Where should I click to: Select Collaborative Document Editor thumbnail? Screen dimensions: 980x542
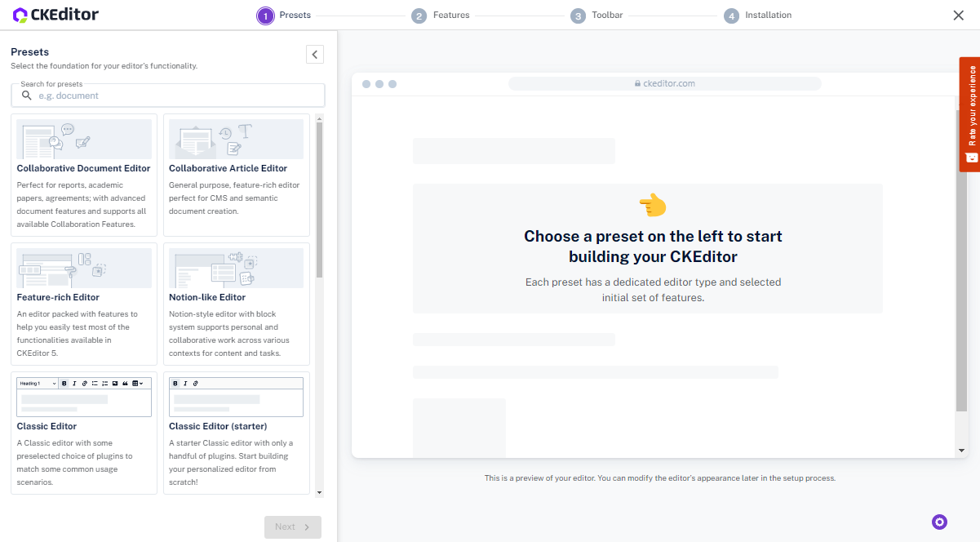click(x=84, y=139)
